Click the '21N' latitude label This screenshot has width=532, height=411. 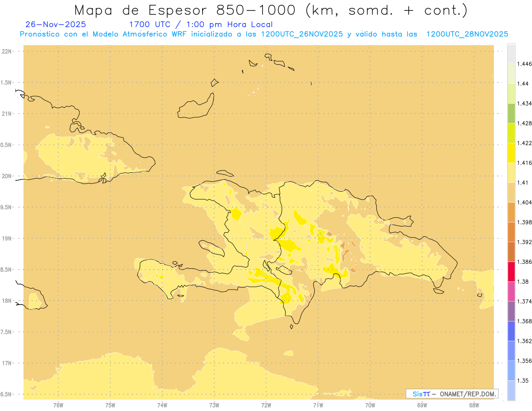click(x=8, y=114)
